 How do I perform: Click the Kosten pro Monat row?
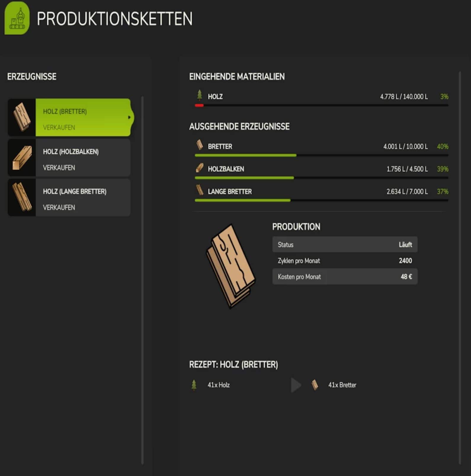[x=345, y=276]
